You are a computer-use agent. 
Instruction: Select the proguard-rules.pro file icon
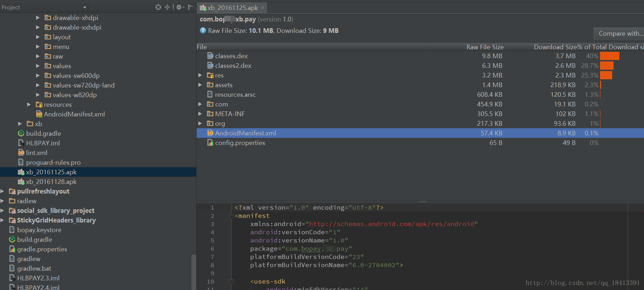(x=21, y=162)
